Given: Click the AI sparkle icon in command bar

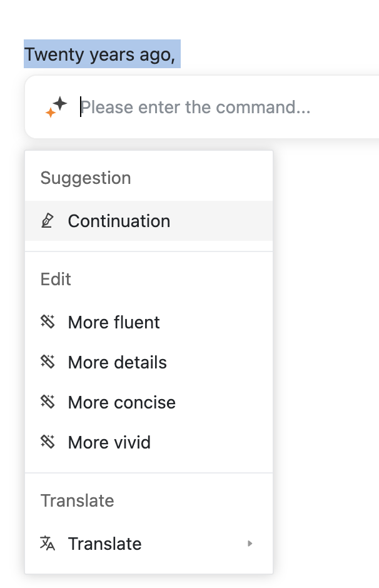Looking at the screenshot, I should click(x=56, y=107).
